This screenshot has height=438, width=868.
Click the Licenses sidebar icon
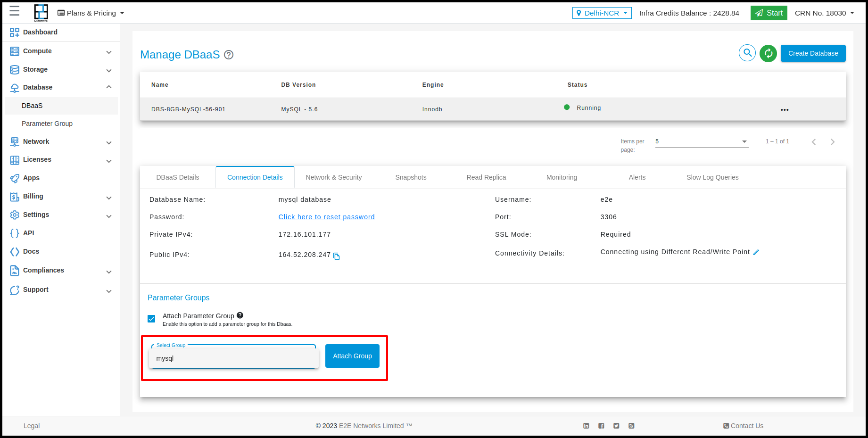tap(15, 160)
